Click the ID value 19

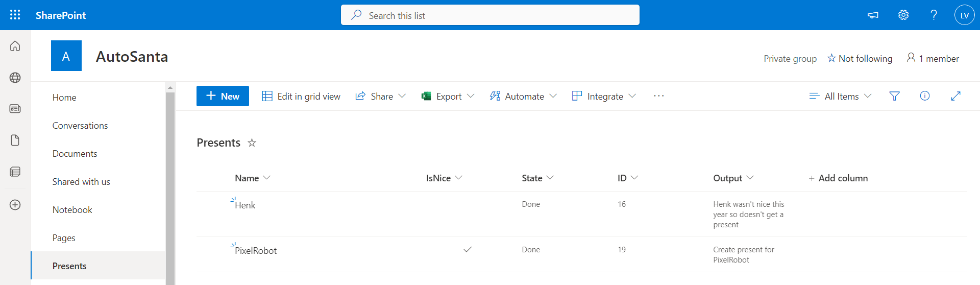pyautogui.click(x=622, y=249)
